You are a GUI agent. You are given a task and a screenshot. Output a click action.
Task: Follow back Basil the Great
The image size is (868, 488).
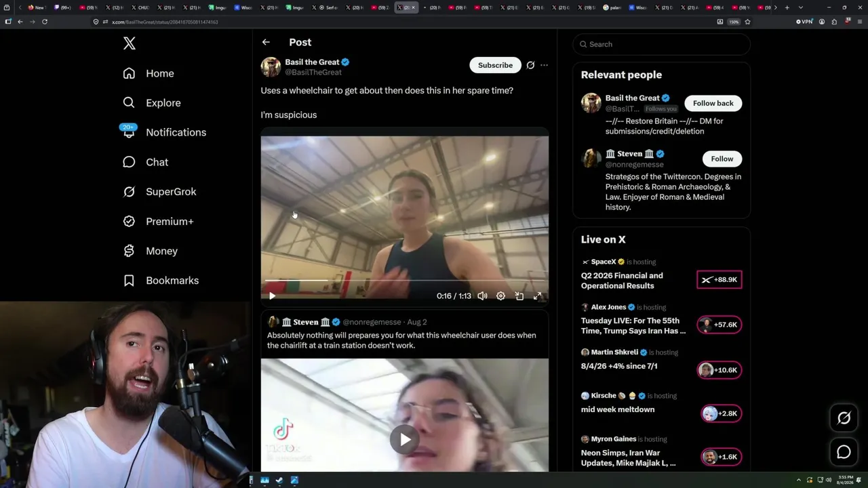[x=713, y=103]
